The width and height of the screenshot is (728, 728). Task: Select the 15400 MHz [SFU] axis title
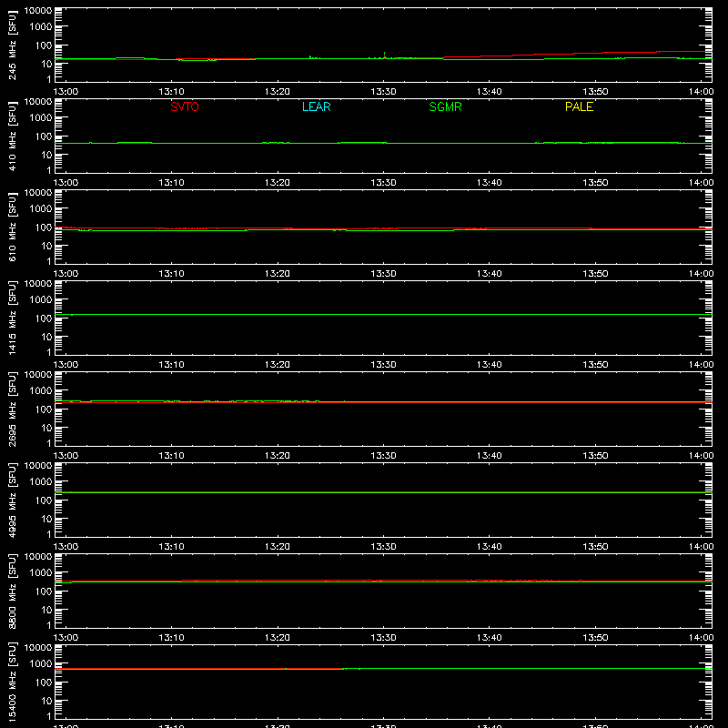coord(13,682)
